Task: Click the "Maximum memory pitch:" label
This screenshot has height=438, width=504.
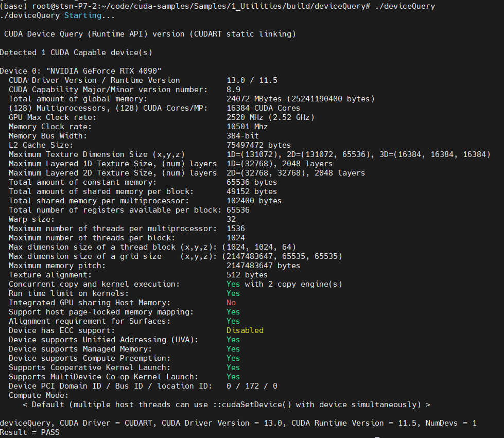Action: (x=57, y=266)
